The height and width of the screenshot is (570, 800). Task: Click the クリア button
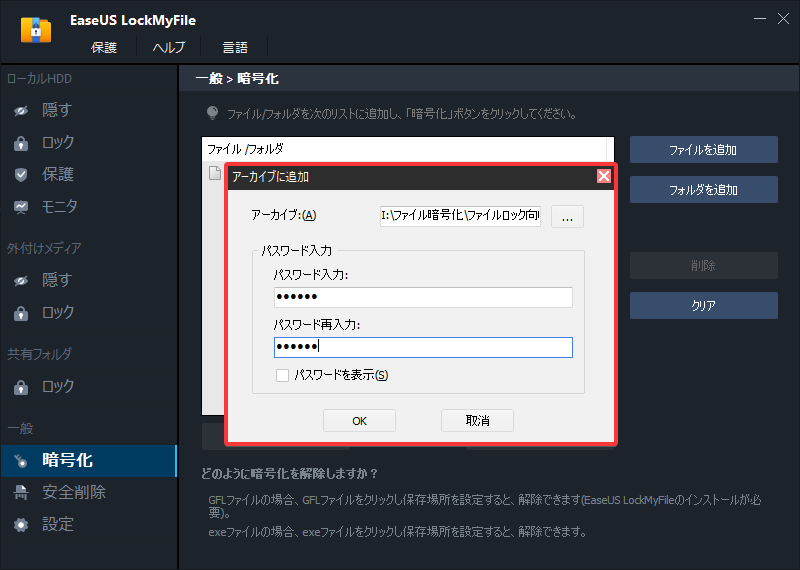coord(704,306)
